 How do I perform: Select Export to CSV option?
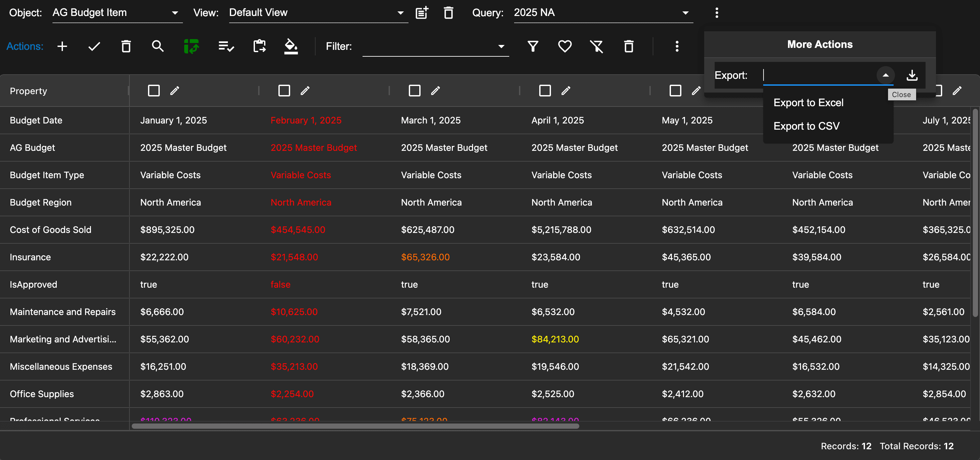pyautogui.click(x=806, y=126)
